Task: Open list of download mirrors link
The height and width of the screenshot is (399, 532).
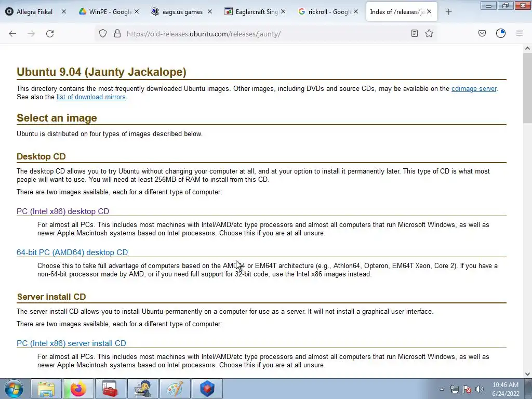Action: click(91, 97)
